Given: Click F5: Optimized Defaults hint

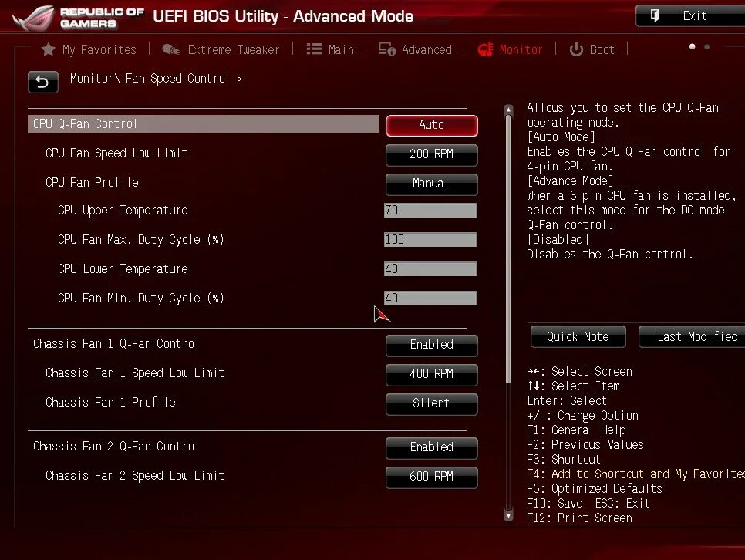Looking at the screenshot, I should click(x=595, y=489).
